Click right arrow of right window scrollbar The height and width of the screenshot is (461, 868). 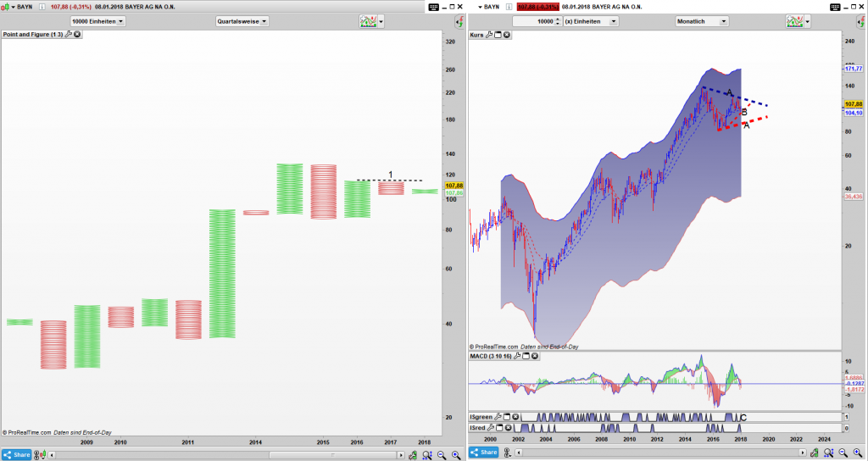point(803,453)
